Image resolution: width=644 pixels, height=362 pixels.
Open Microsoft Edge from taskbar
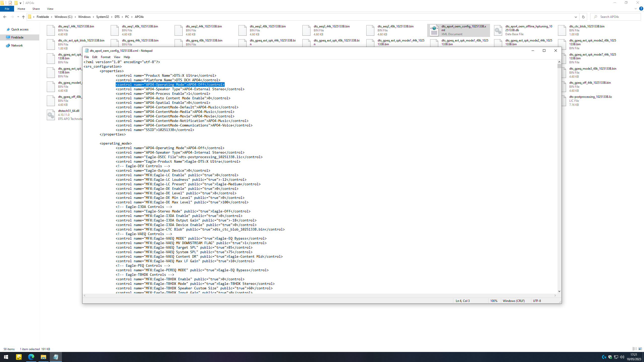pyautogui.click(x=31, y=357)
